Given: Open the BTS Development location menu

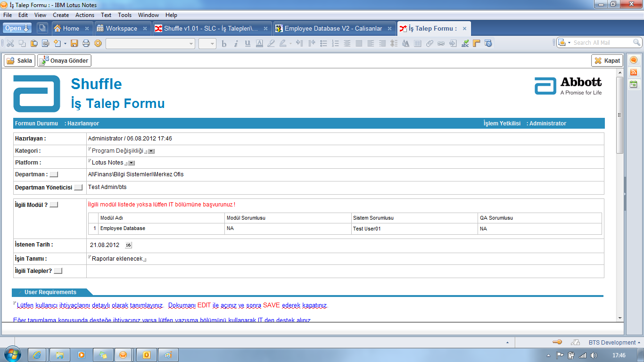Looking at the screenshot, I should 614,342.
